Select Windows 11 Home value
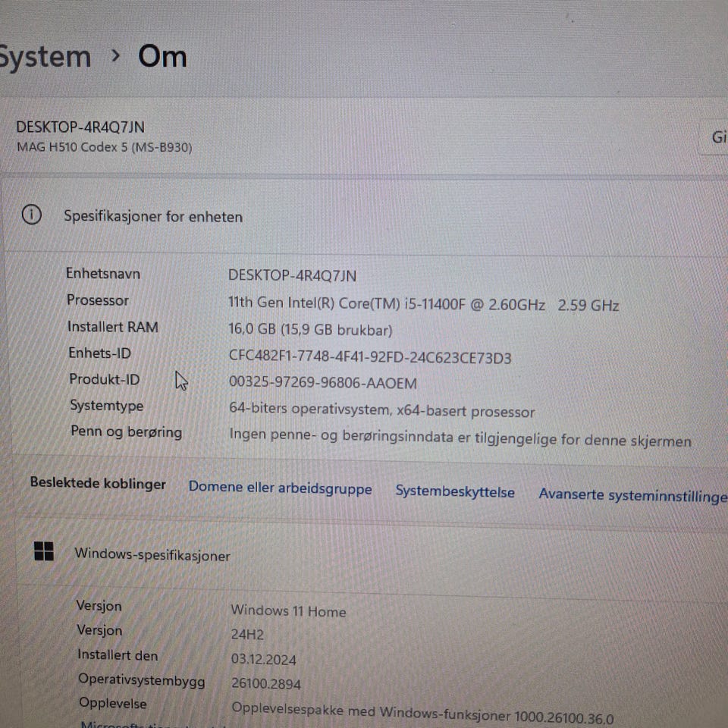Image resolution: width=728 pixels, height=728 pixels. pyautogui.click(x=288, y=610)
